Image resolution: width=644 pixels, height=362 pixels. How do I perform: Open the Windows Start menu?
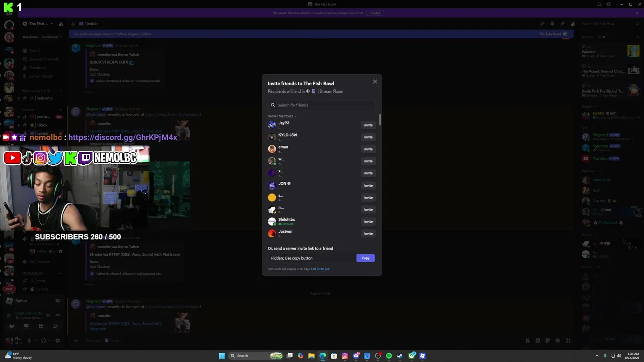click(222, 356)
